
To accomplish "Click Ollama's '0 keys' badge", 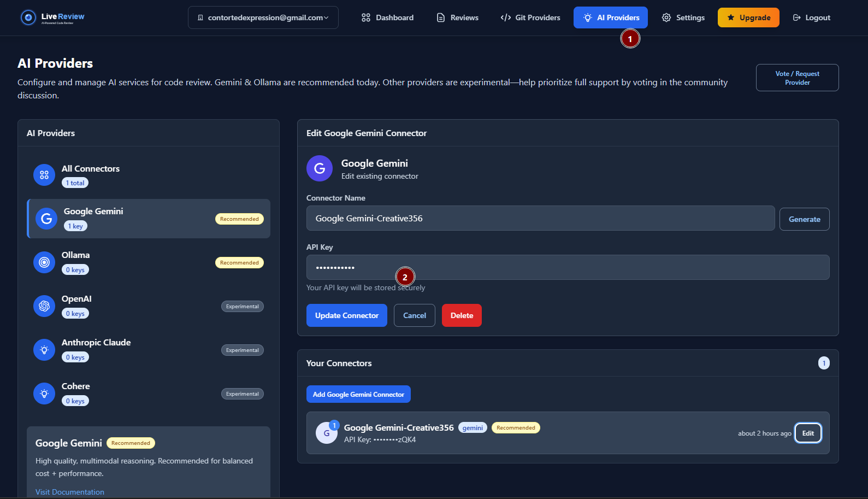I will 75,269.
